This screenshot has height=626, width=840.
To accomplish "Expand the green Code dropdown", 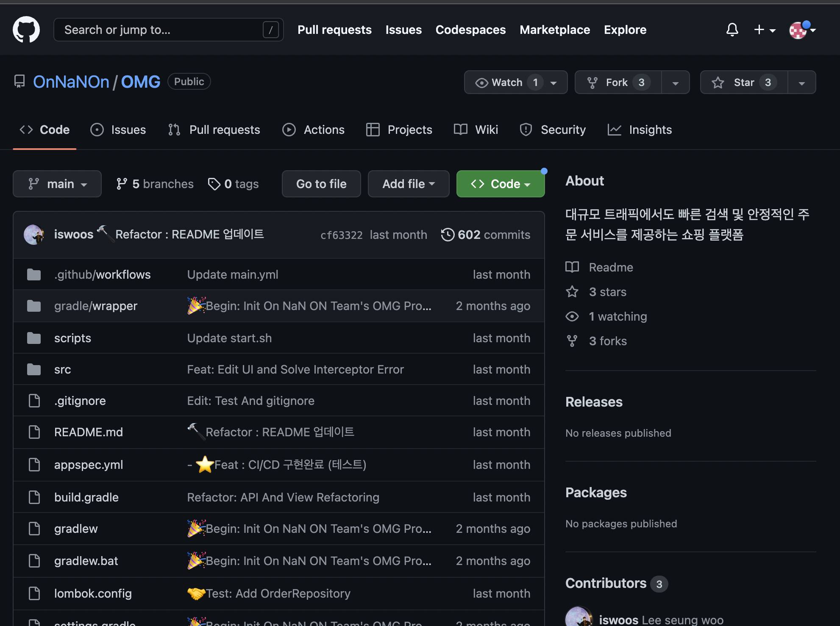I will [500, 184].
